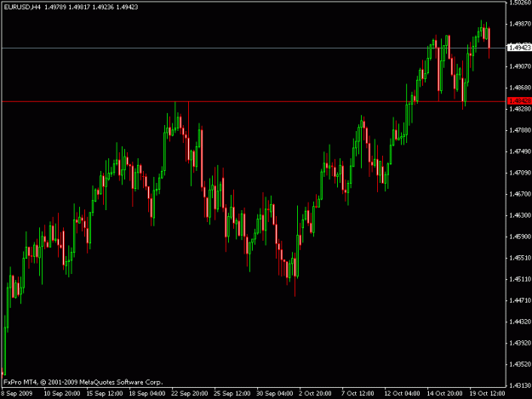Click the 1.43520 price scale label
532x399 pixels.
click(x=520, y=364)
